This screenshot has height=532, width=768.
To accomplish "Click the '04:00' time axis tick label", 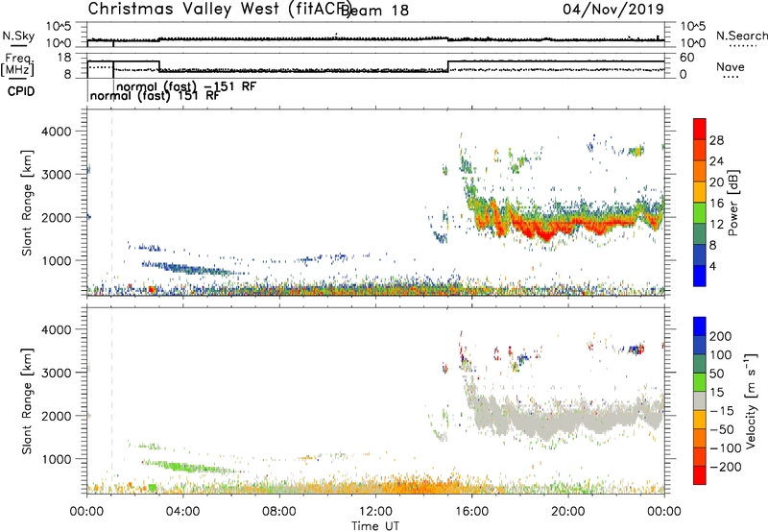I will pyautogui.click(x=182, y=512).
